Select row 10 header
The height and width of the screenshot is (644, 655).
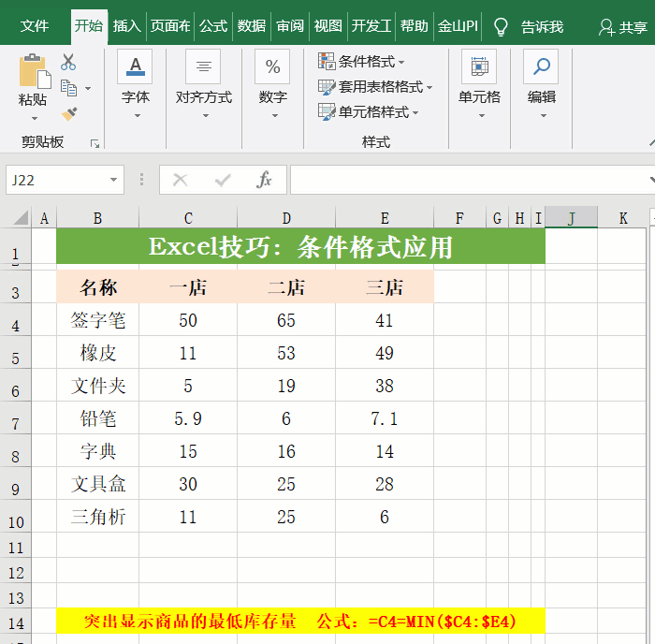tap(16, 516)
